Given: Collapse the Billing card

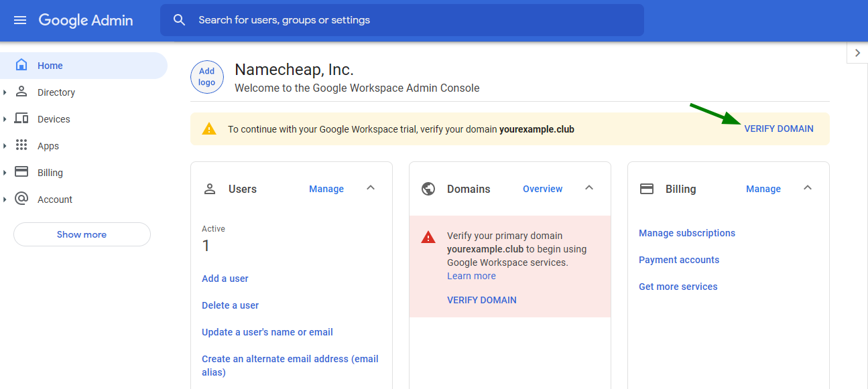Looking at the screenshot, I should [x=808, y=188].
